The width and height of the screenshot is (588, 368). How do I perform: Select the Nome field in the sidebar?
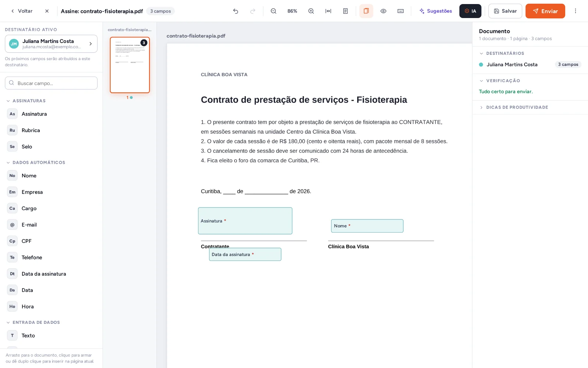(51, 176)
